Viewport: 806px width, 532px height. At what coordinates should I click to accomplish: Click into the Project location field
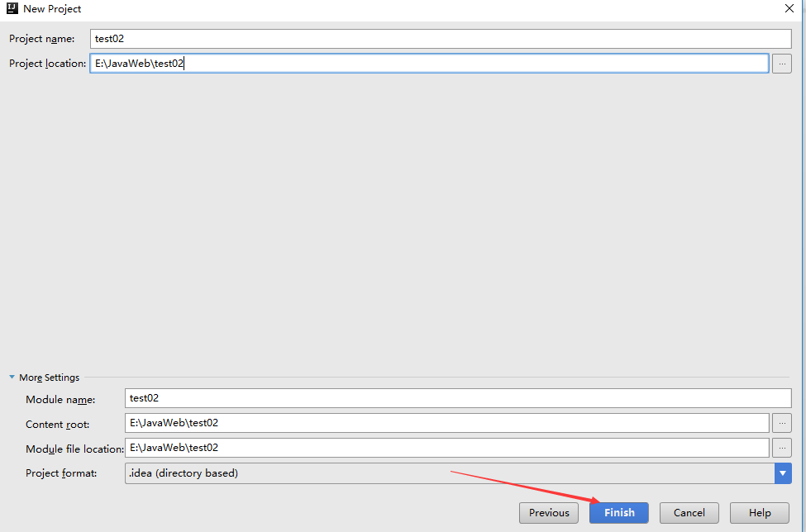pyautogui.click(x=429, y=64)
